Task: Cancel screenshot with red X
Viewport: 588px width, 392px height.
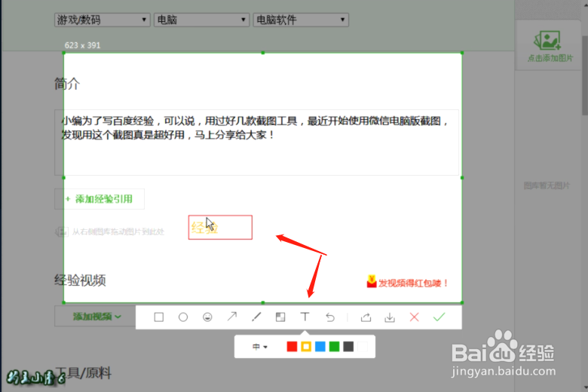Action: 414,317
